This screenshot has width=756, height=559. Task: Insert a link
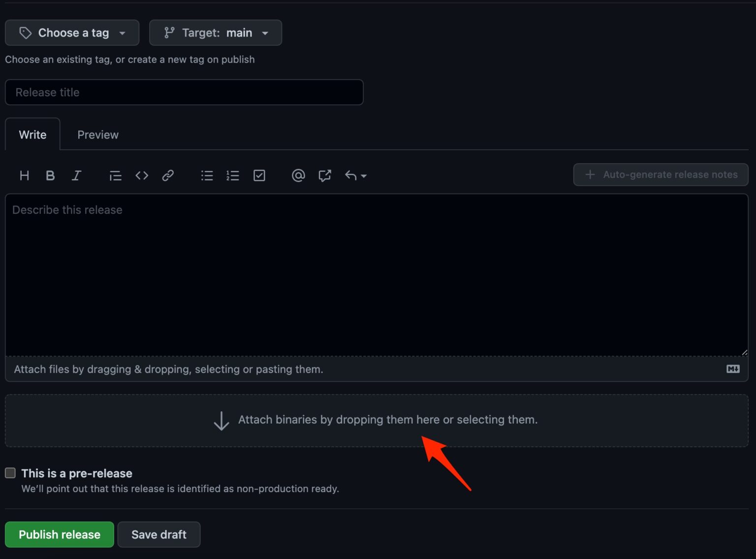168,175
